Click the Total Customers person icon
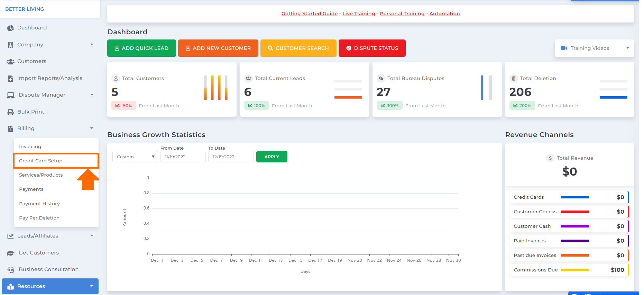The image size is (644, 295). point(116,79)
